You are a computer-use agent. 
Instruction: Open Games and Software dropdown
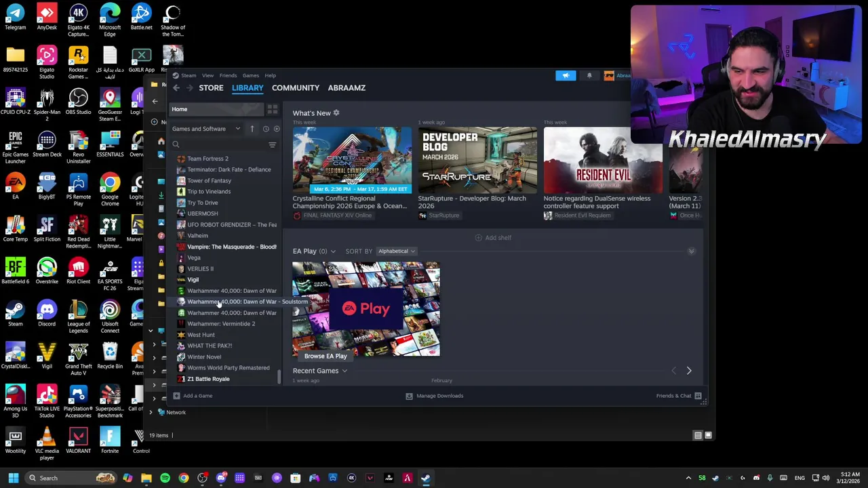pyautogui.click(x=206, y=129)
